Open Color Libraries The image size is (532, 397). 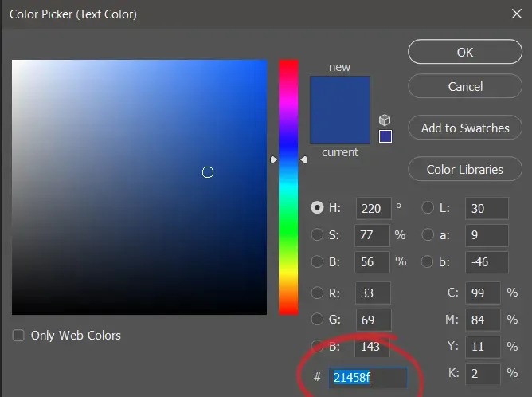pos(465,169)
